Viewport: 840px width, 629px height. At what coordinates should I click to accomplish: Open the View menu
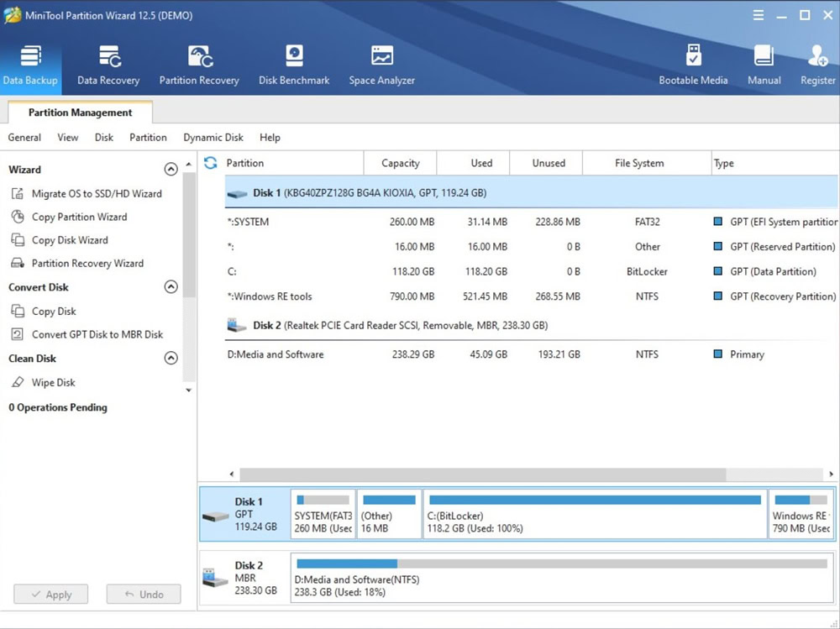pyautogui.click(x=68, y=137)
